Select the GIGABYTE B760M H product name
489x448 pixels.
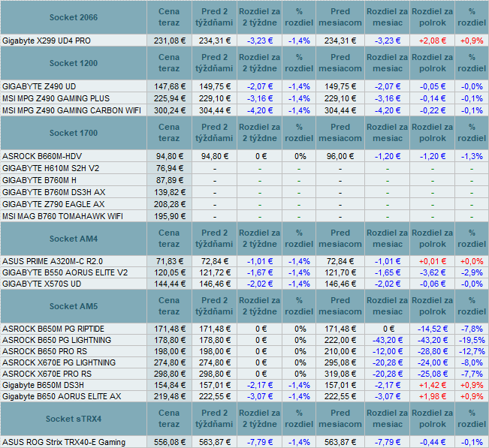pyautogui.click(x=39, y=180)
